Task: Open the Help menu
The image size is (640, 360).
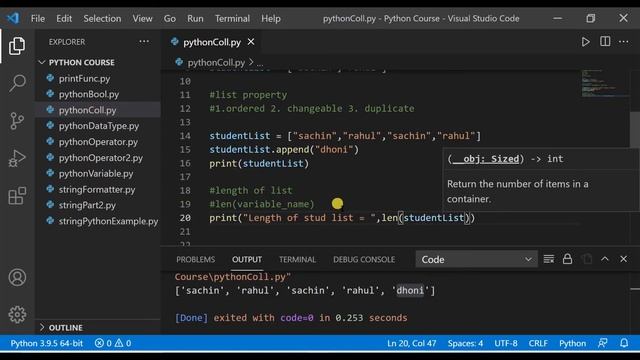Action: click(271, 18)
